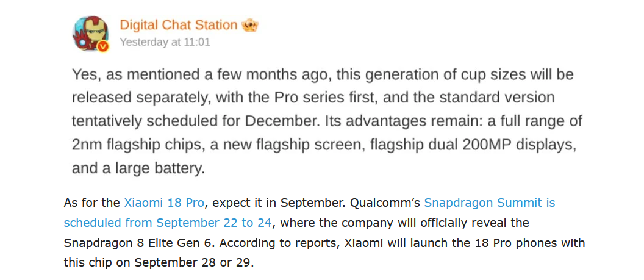Click 'scheduled from September 22 to 24' link
Viewport: 644px width, 280px height.
point(168,223)
